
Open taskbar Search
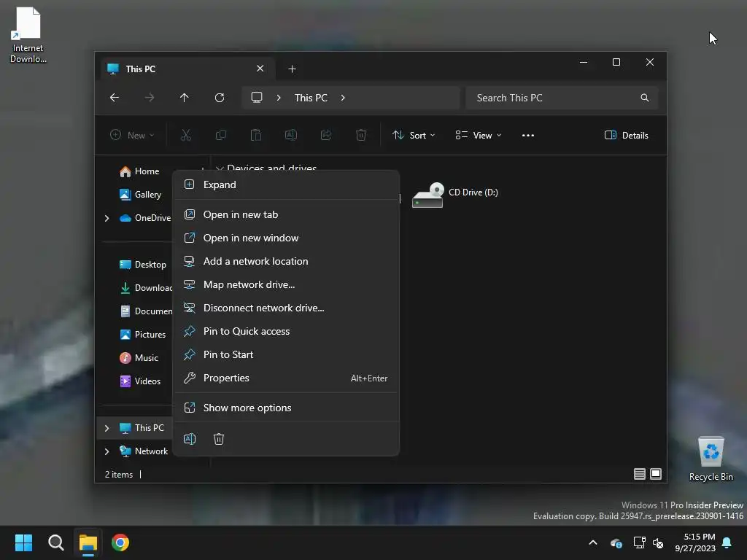point(55,542)
